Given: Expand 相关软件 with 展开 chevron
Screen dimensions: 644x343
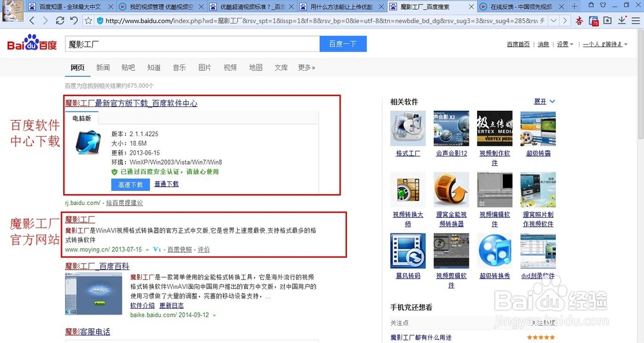Looking at the screenshot, I should click(544, 101).
